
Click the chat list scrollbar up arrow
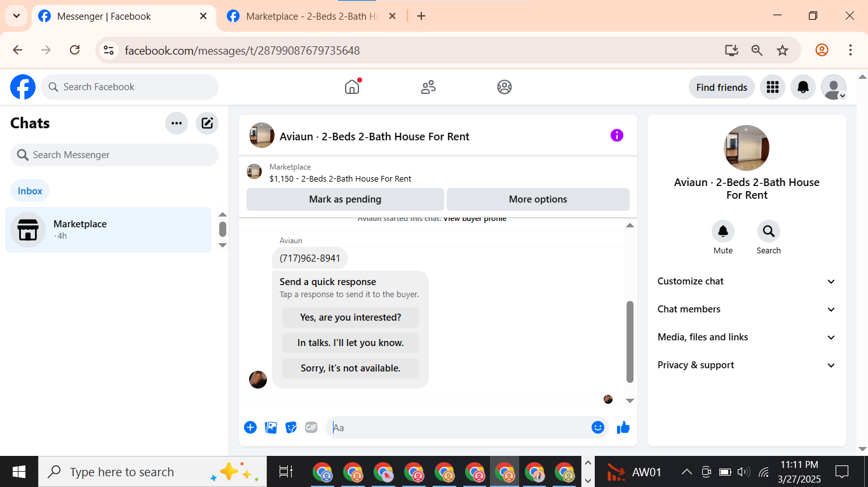point(222,215)
